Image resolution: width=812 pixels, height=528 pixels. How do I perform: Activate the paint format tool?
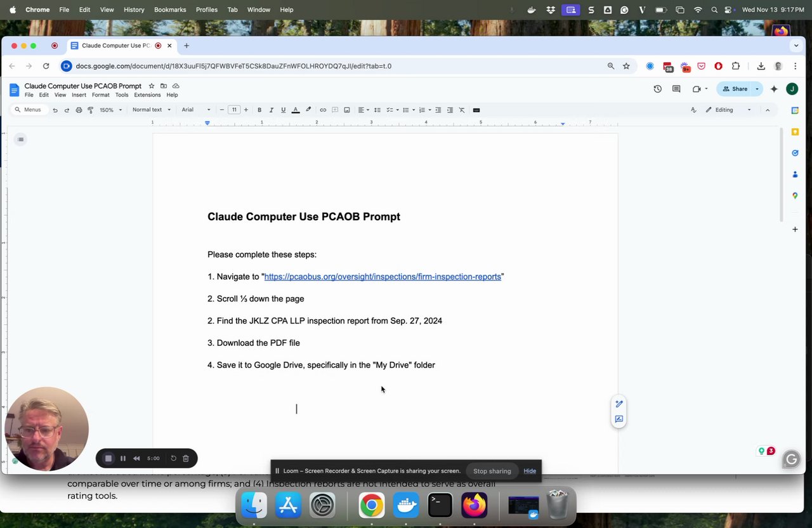coord(90,110)
